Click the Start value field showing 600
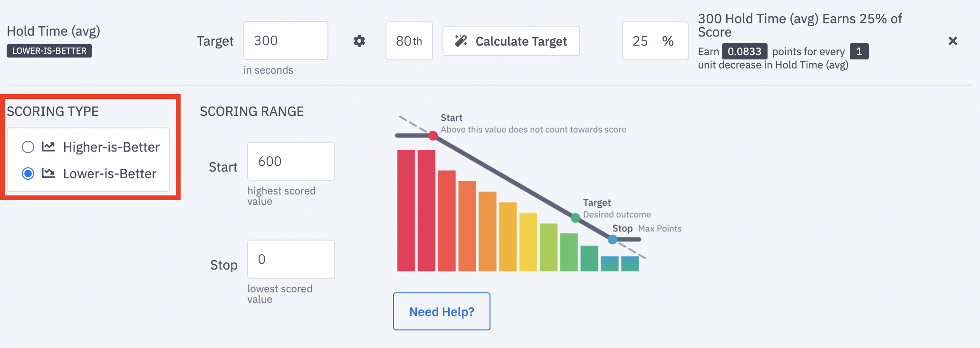 point(291,161)
